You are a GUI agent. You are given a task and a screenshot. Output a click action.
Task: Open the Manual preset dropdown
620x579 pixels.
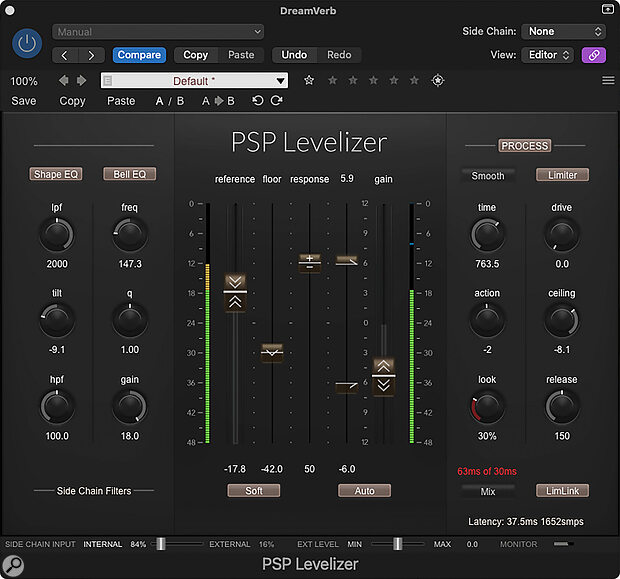[158, 32]
